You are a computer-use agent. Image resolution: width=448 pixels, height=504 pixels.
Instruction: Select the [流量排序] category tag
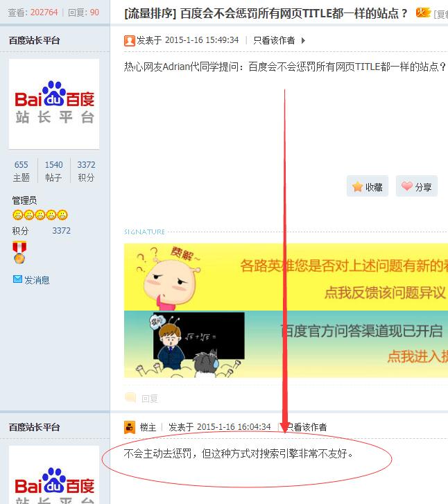pos(150,13)
